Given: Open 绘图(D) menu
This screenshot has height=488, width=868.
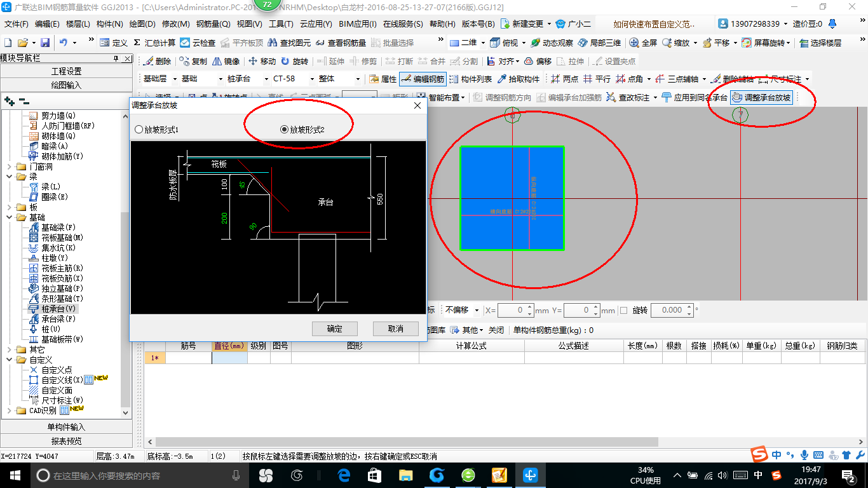Looking at the screenshot, I should tap(142, 24).
